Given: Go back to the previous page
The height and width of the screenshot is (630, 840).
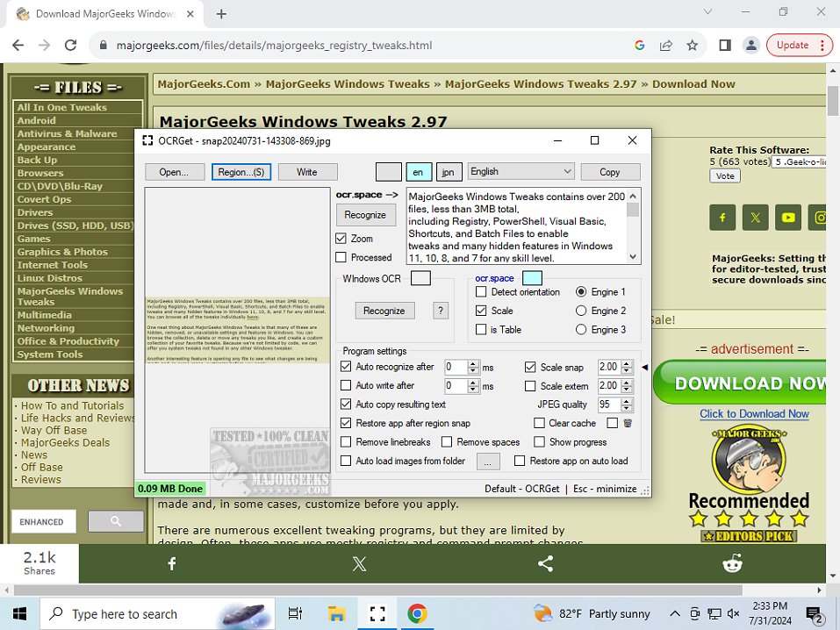Looking at the screenshot, I should [18, 46].
